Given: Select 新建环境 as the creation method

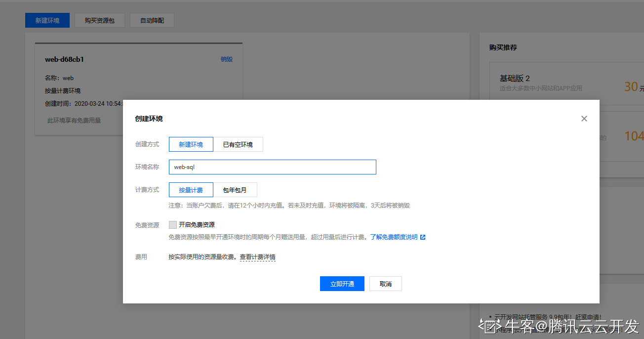Looking at the screenshot, I should [191, 144].
